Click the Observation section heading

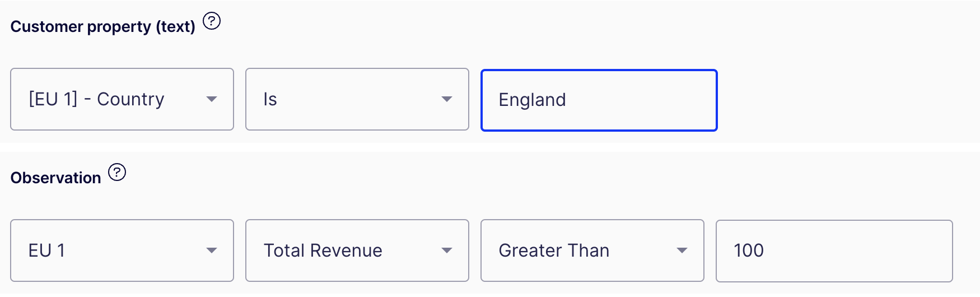pyautogui.click(x=56, y=178)
